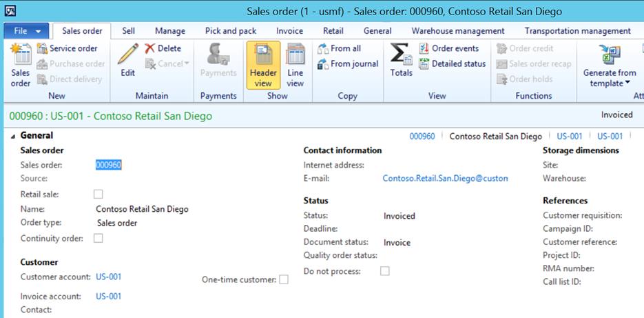Image resolution: width=644 pixels, height=318 pixels.
Task: Click the Status value Invoiced field
Action: (399, 216)
